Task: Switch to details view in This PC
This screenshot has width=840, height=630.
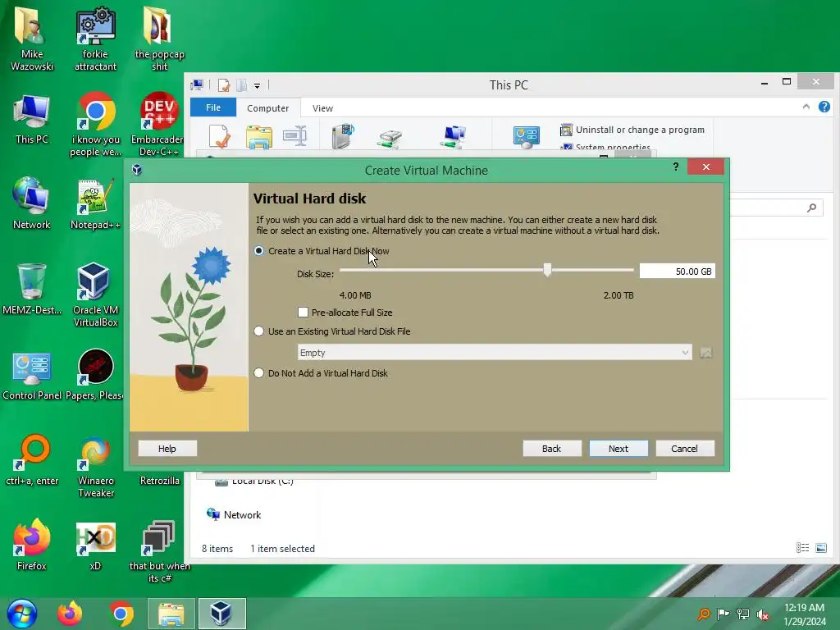Action: click(802, 547)
